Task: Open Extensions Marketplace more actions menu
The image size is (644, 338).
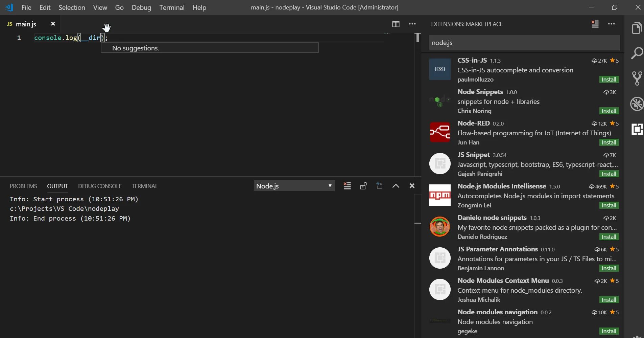Action: point(612,24)
